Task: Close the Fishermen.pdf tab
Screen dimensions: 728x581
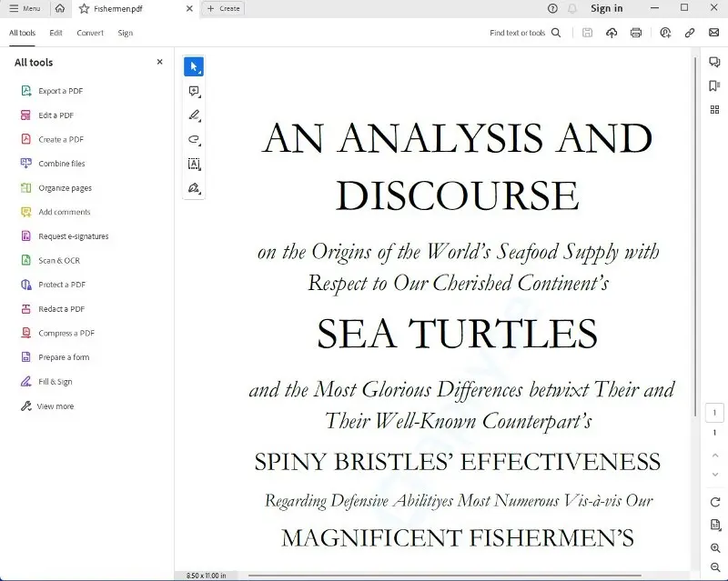Action: (x=189, y=9)
